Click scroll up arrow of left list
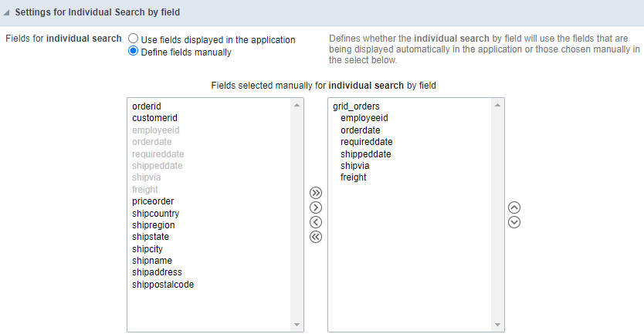 point(297,105)
